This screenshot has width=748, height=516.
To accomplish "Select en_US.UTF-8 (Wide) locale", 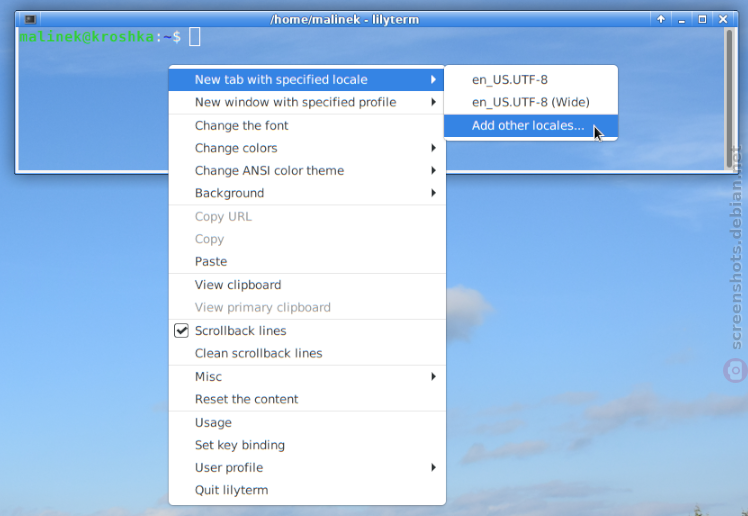I will pos(531,102).
